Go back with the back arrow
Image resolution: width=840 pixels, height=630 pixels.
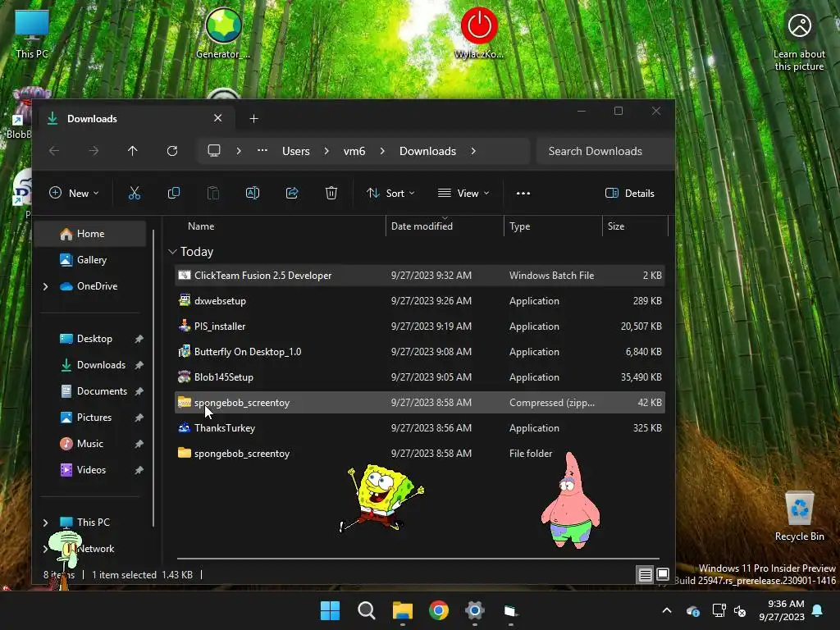click(x=54, y=151)
